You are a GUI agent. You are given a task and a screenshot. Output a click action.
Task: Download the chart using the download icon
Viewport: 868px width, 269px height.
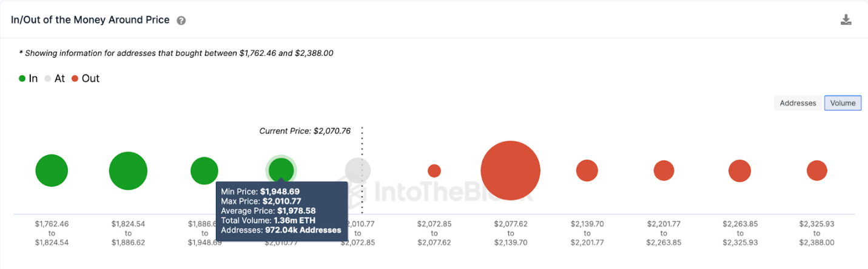coord(846,20)
